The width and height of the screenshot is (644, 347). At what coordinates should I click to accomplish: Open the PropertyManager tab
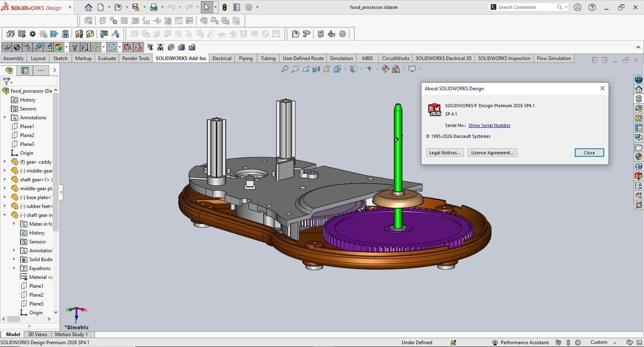pyautogui.click(x=25, y=70)
